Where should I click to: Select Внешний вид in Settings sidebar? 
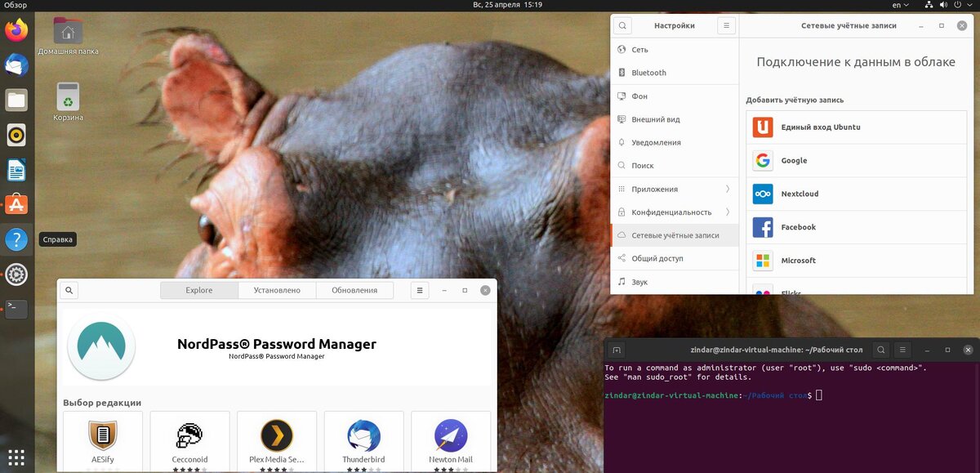point(675,119)
